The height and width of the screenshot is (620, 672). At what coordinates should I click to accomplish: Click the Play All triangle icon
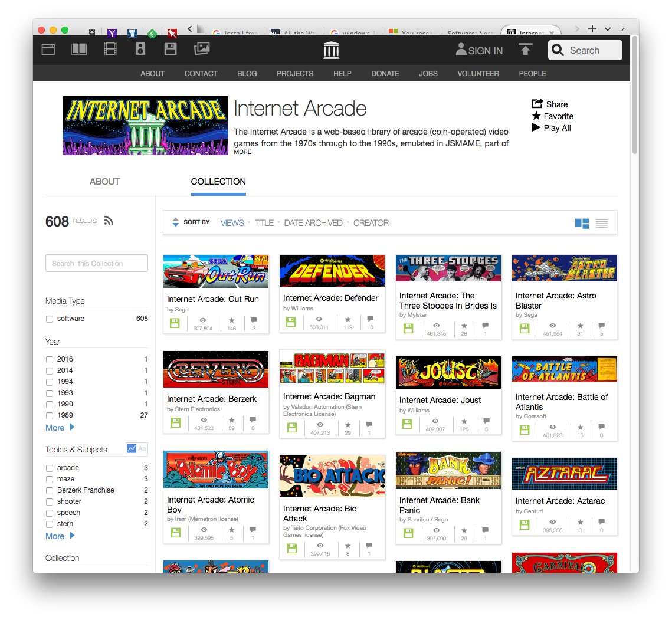(536, 127)
